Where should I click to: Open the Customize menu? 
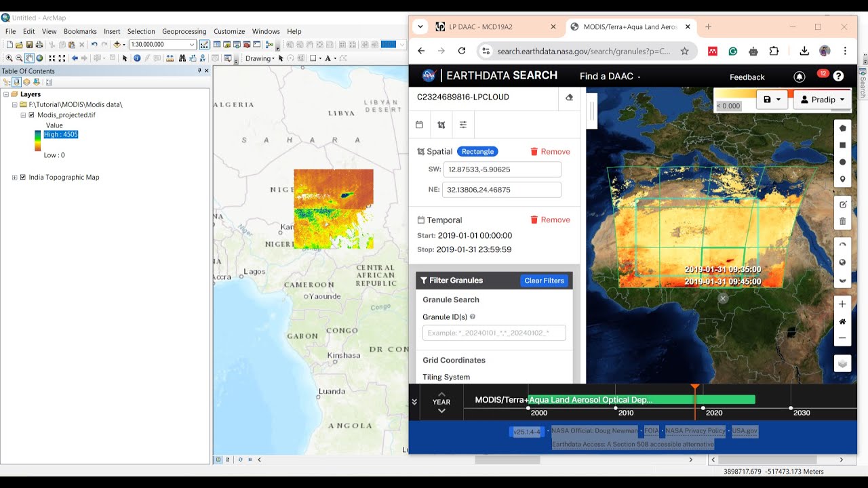pos(229,31)
